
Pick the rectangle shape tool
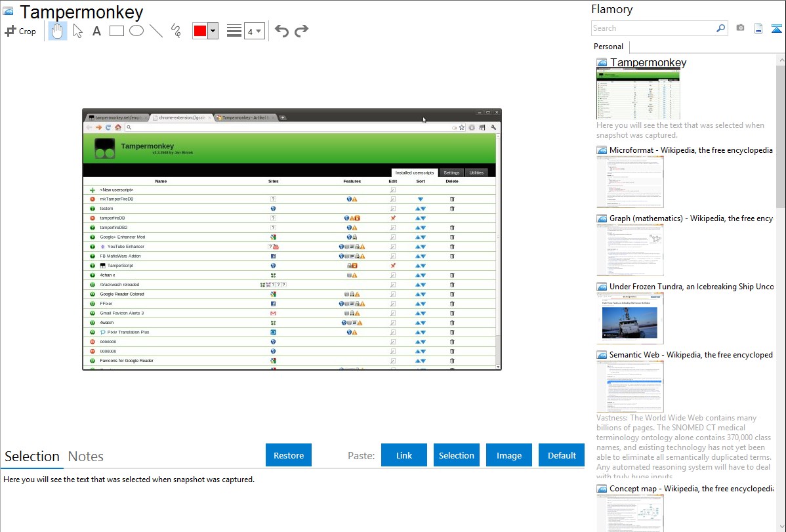(x=117, y=31)
